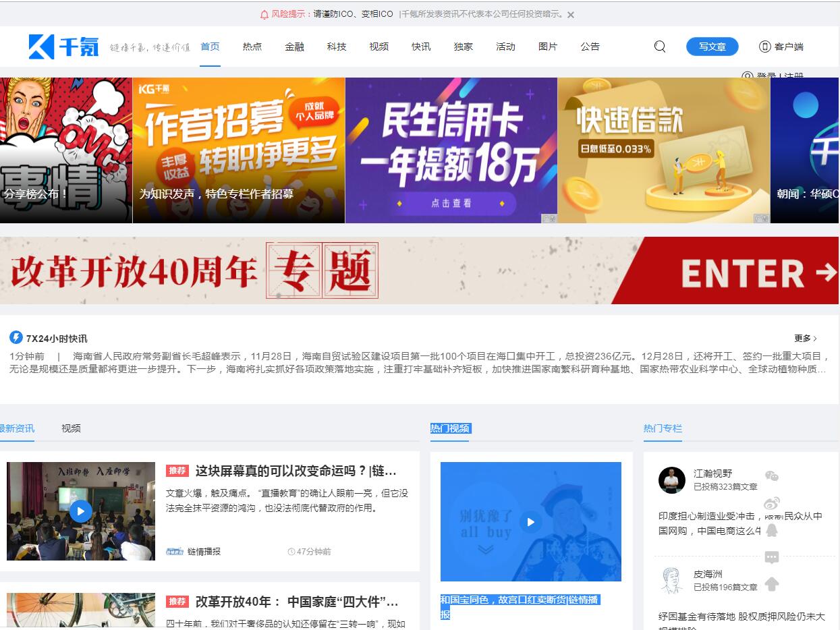
Task: Select the 首页 nav tab
Action: coord(210,47)
